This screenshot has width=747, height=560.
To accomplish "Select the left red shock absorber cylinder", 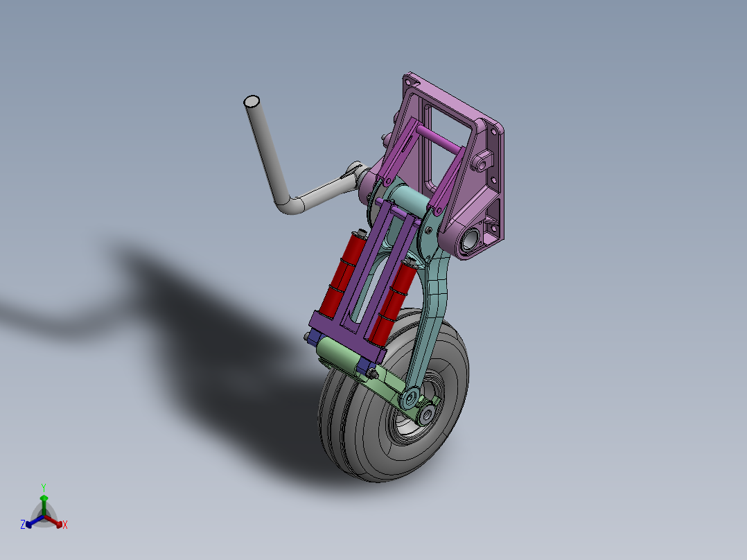I will (x=343, y=274).
